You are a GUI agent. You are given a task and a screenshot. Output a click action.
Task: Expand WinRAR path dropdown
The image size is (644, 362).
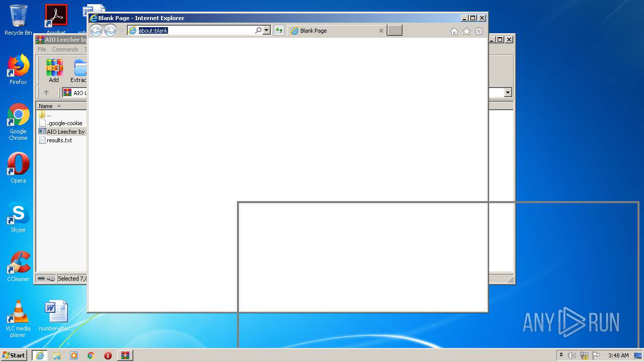click(508, 93)
